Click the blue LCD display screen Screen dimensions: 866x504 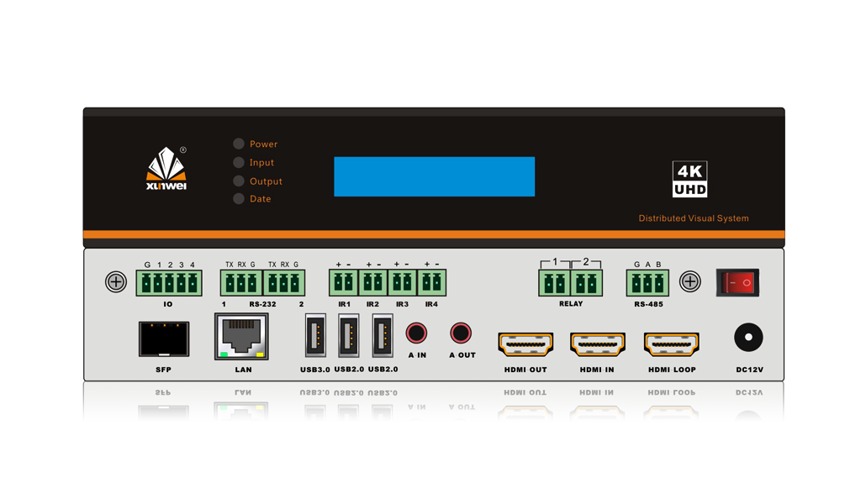[x=434, y=176]
